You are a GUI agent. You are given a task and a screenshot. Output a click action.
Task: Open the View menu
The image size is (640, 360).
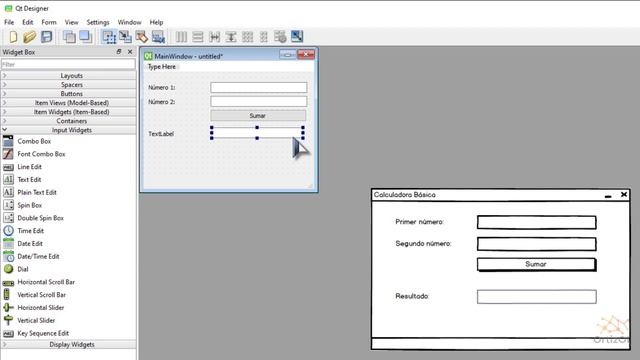(71, 22)
